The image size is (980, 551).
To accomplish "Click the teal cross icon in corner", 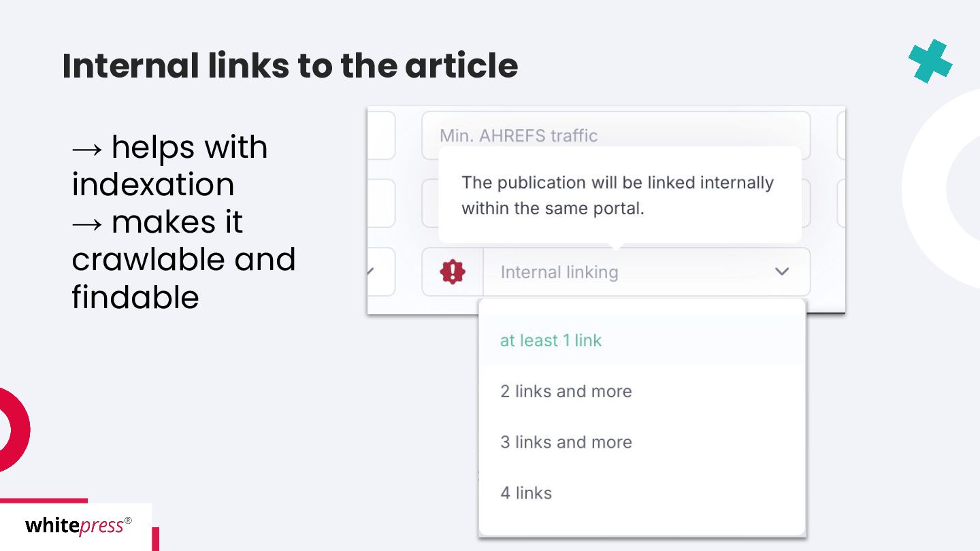I will click(930, 61).
